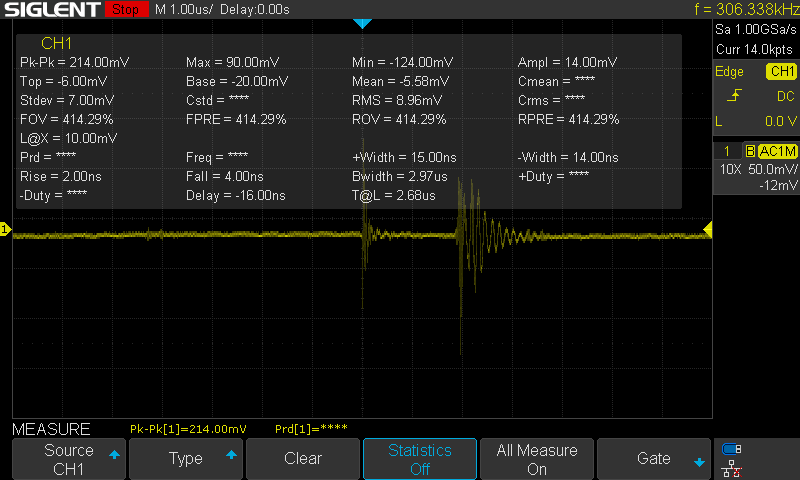This screenshot has height=480, width=800.
Task: Click the bandwidth limit B indicator
Action: [749, 151]
